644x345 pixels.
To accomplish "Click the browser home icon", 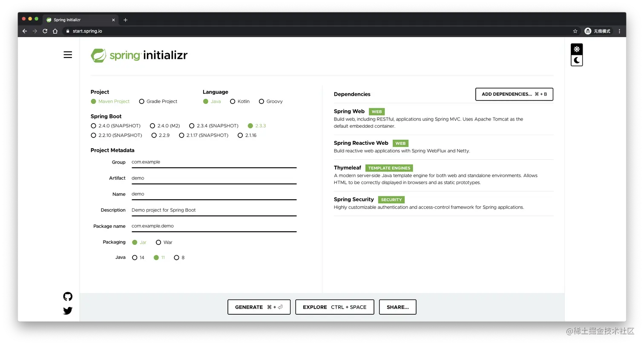I will pyautogui.click(x=55, y=31).
